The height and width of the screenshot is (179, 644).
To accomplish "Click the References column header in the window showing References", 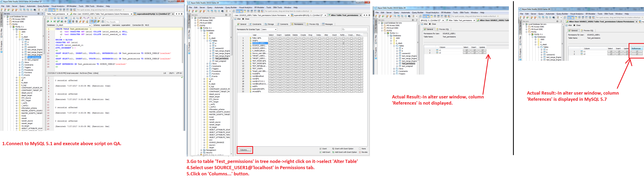I will click(x=637, y=48).
